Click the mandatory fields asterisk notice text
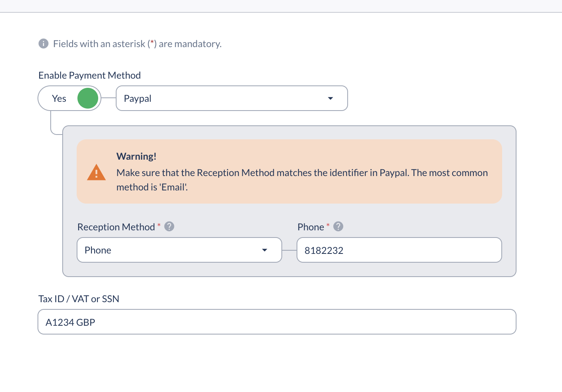This screenshot has height=392, width=562. coord(137,44)
